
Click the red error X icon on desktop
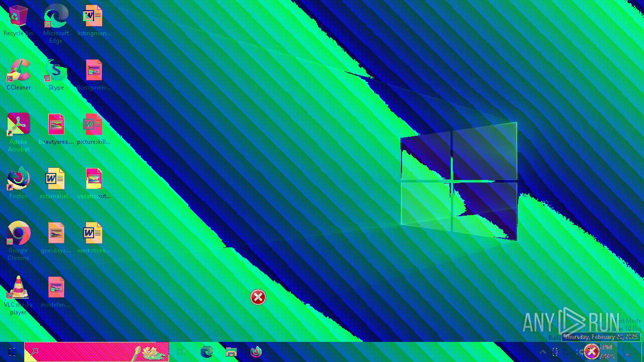[x=258, y=297]
